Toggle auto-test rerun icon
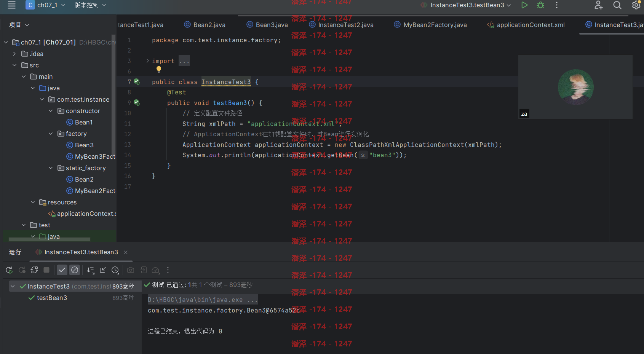Image resolution: width=644 pixels, height=354 pixels. tap(34, 270)
